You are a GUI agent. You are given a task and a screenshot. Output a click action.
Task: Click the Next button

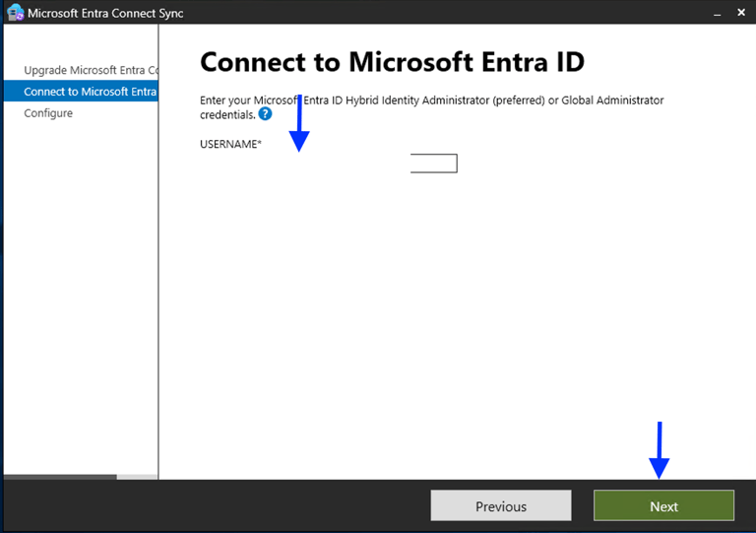pyautogui.click(x=663, y=505)
